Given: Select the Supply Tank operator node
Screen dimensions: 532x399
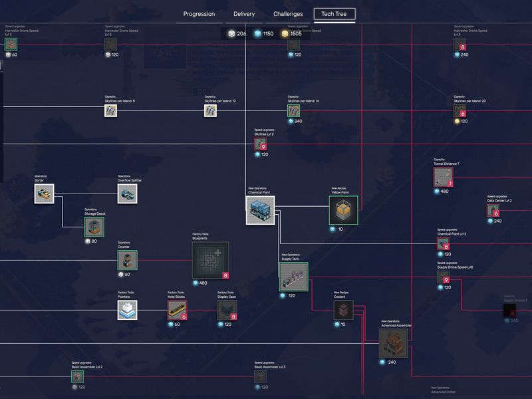Looking at the screenshot, I should pyautogui.click(x=293, y=277).
